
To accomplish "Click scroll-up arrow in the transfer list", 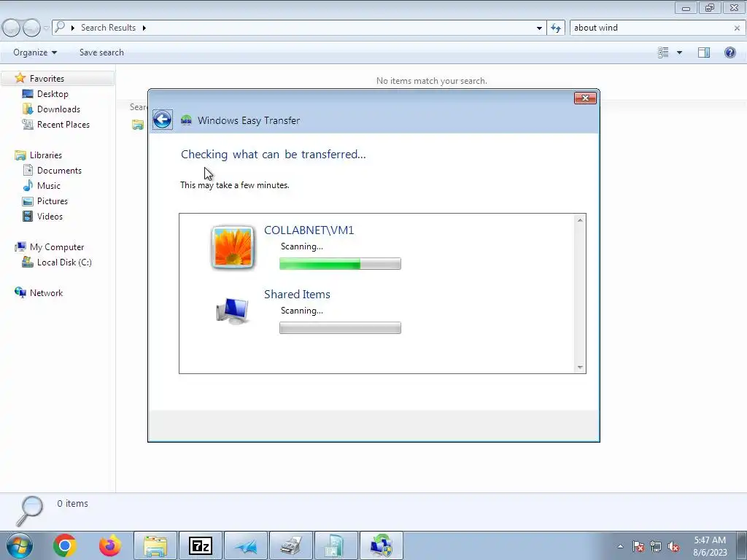I will [x=580, y=220].
